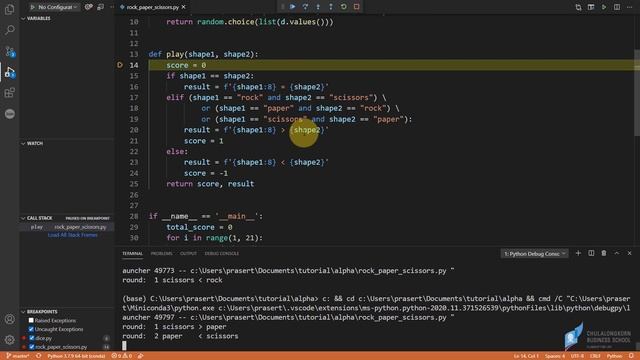The height and width of the screenshot is (360, 640).
Task: Collapse the Variables section
Action: pos(23,18)
